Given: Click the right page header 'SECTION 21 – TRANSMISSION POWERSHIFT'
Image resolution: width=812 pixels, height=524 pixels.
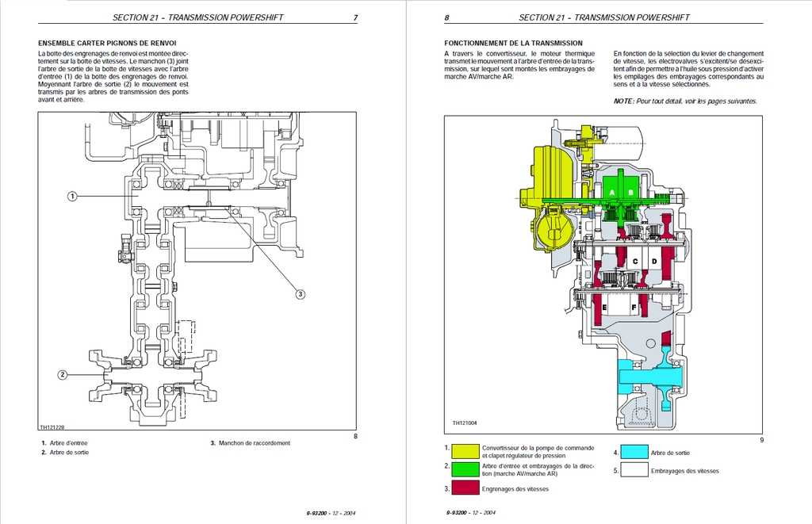Looking at the screenshot, I should point(603,17).
